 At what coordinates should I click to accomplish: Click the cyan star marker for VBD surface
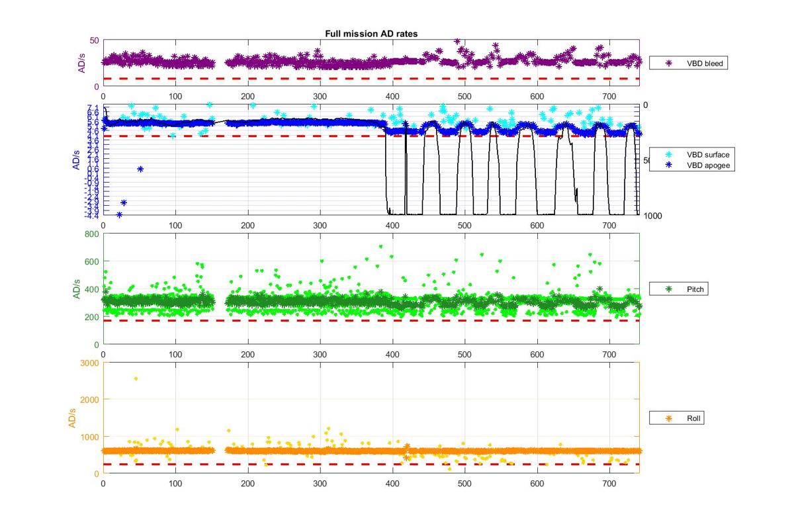[x=668, y=155]
